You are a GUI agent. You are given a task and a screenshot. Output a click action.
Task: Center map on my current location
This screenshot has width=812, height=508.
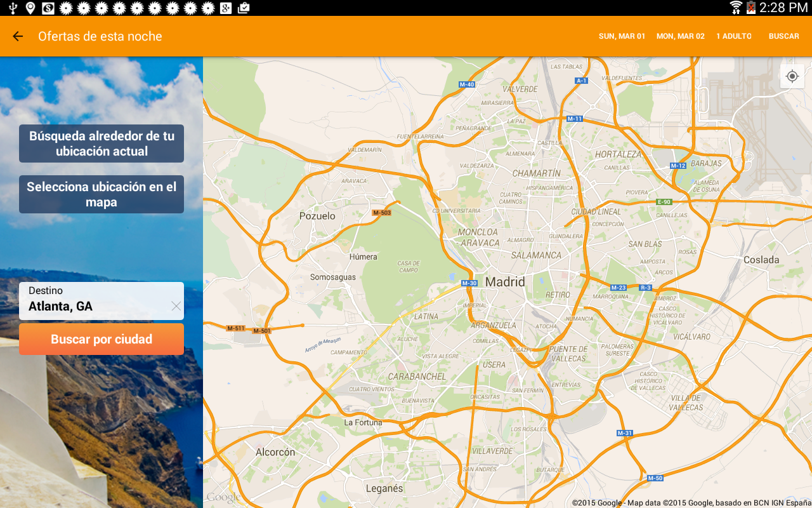pyautogui.click(x=792, y=76)
